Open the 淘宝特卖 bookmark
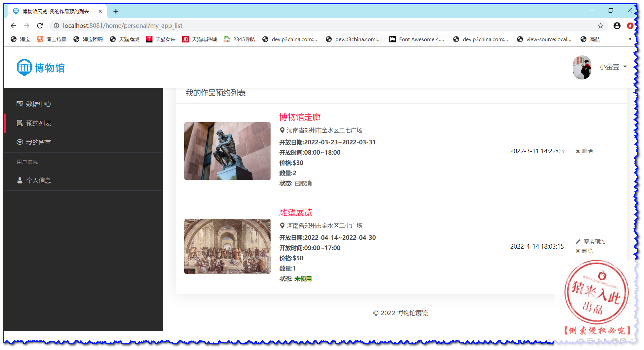Viewport: 644px width, 350px height. (x=51, y=39)
